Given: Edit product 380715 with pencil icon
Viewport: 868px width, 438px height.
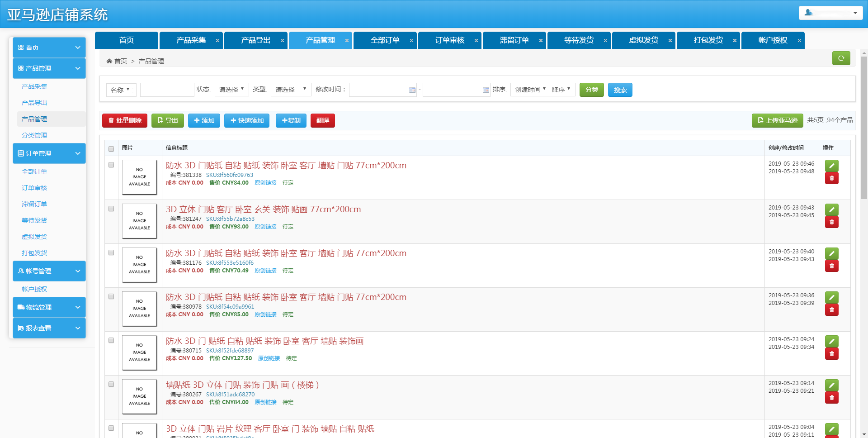Looking at the screenshot, I should click(x=831, y=341).
